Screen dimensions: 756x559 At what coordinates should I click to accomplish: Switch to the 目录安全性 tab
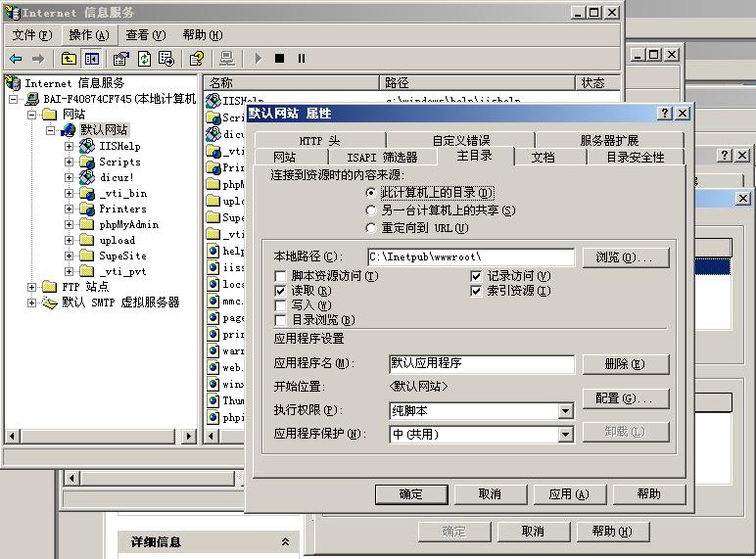click(636, 157)
